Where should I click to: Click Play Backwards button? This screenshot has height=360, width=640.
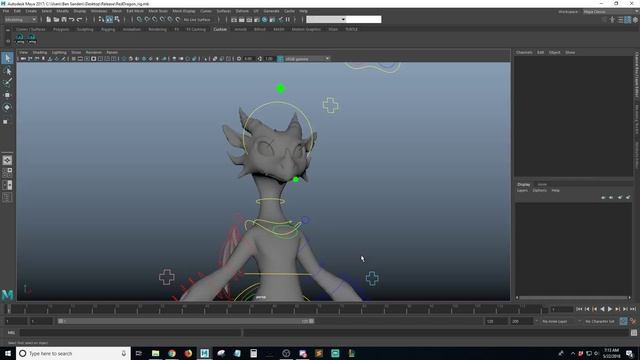pyautogui.click(x=602, y=309)
